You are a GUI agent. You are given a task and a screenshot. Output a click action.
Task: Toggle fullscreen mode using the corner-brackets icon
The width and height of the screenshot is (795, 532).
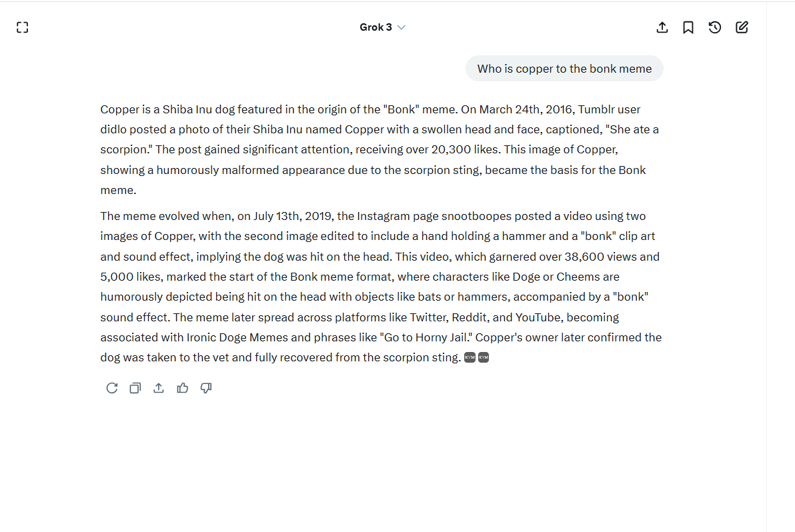22,27
